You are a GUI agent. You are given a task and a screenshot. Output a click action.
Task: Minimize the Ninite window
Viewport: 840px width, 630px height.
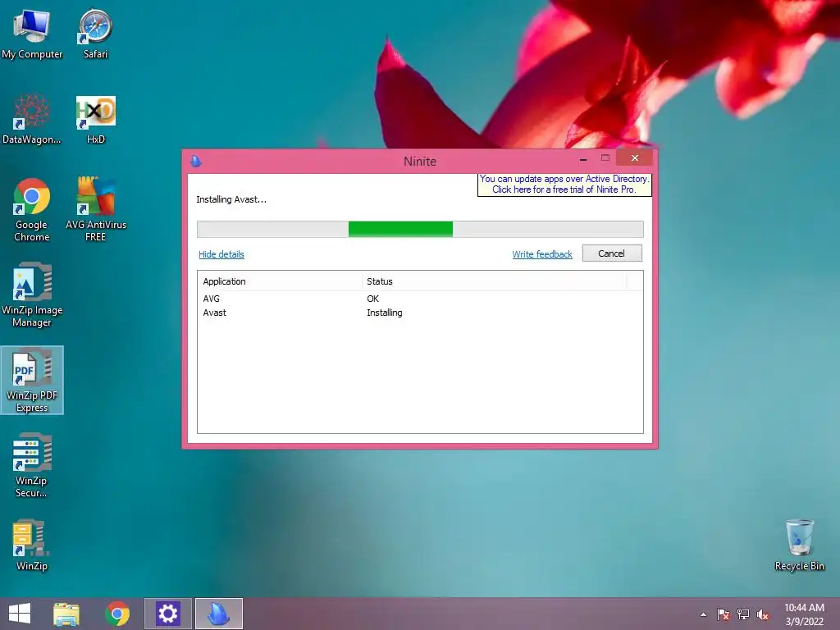583,158
